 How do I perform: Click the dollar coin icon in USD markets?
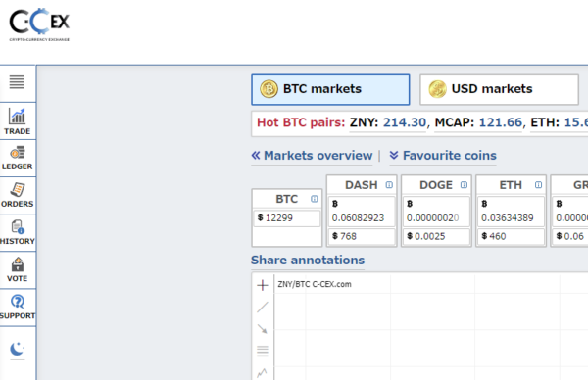pyautogui.click(x=438, y=89)
